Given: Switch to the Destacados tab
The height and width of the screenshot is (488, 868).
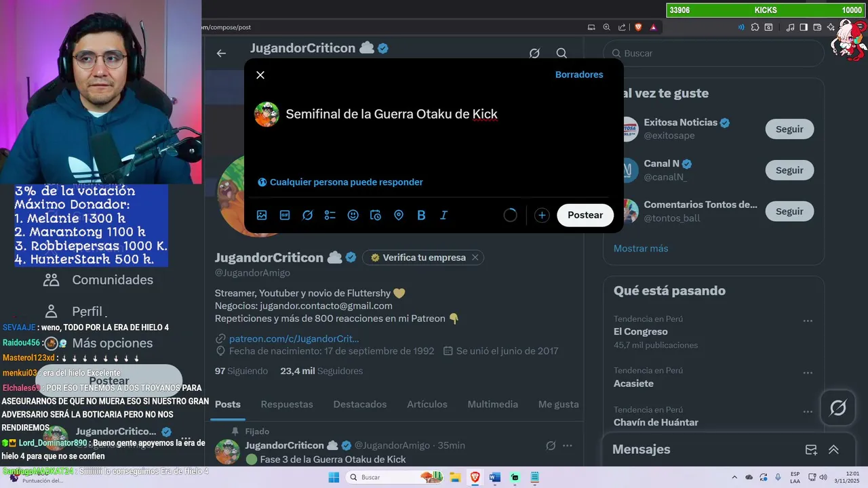Looking at the screenshot, I should point(360,404).
